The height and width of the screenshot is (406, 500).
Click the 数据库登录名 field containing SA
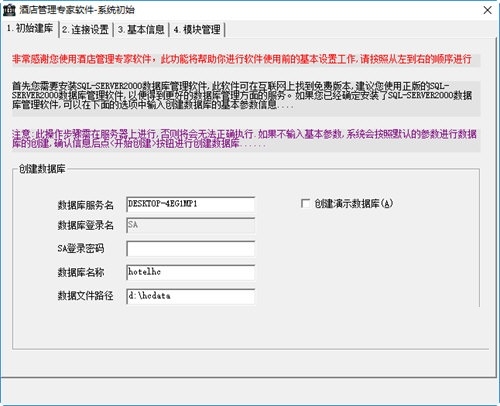pos(191,225)
